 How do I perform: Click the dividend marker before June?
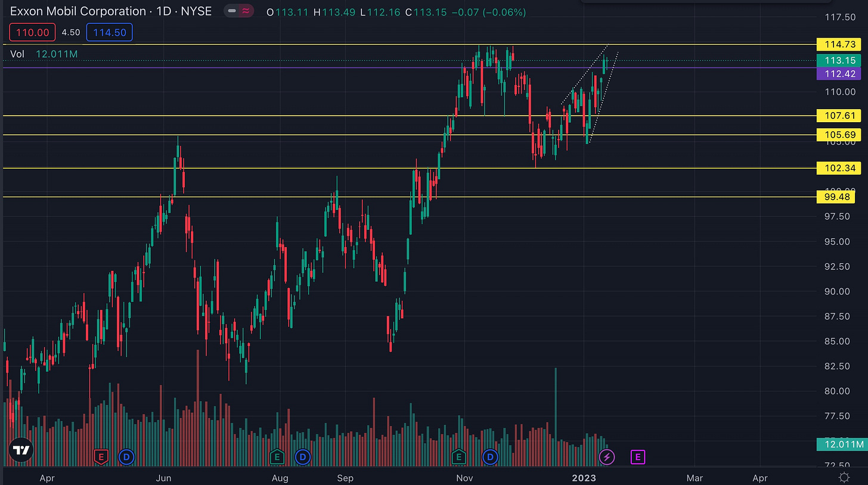[x=126, y=457]
